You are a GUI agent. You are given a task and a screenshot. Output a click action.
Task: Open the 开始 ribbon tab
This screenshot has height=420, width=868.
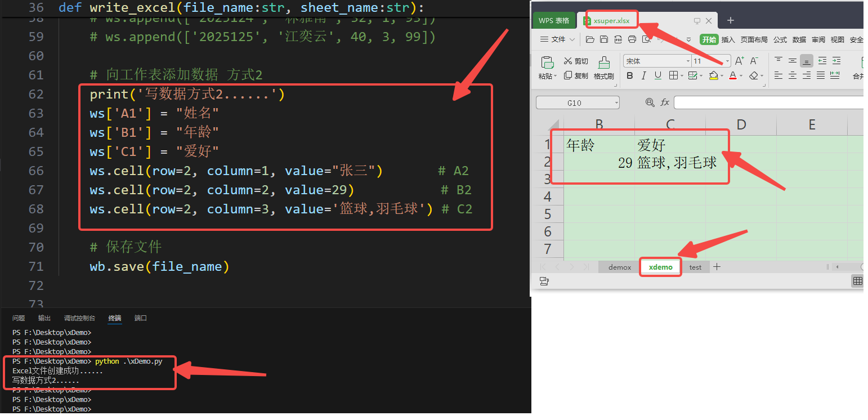click(x=709, y=39)
